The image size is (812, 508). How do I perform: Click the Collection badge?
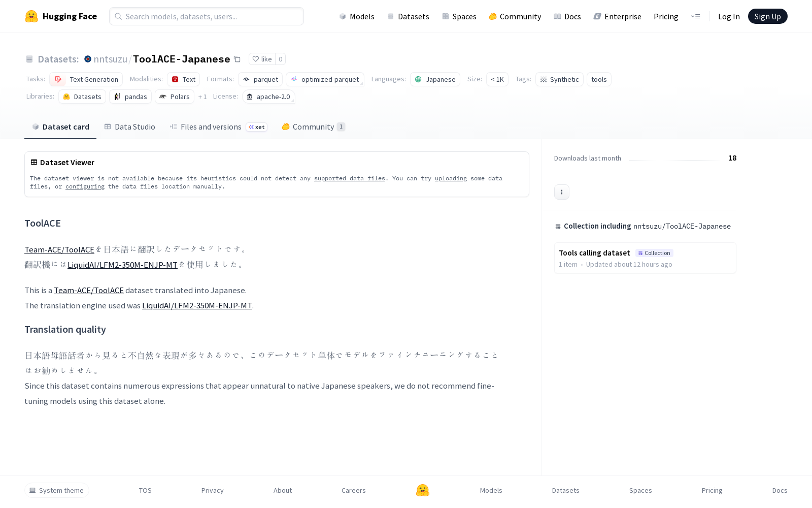[654, 253]
